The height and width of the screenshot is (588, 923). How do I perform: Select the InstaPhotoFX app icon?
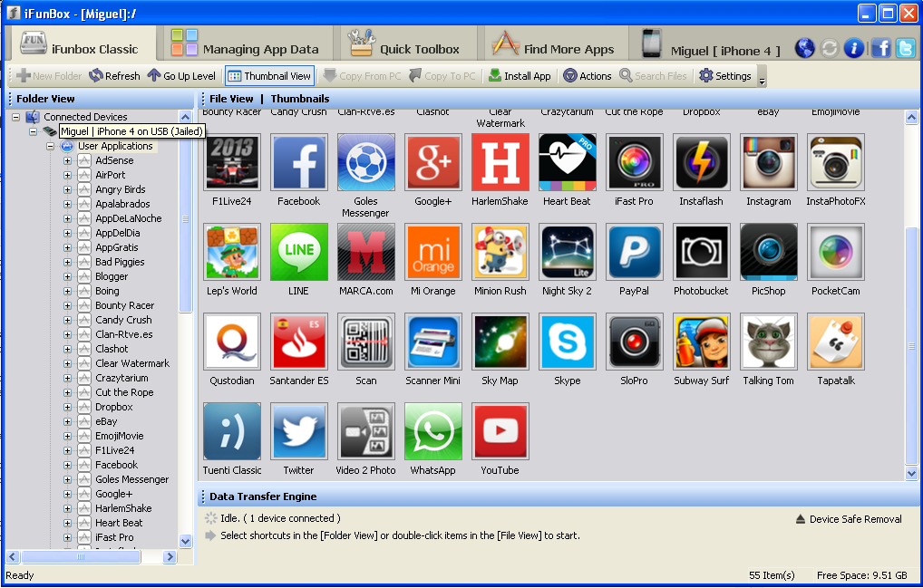(x=835, y=162)
